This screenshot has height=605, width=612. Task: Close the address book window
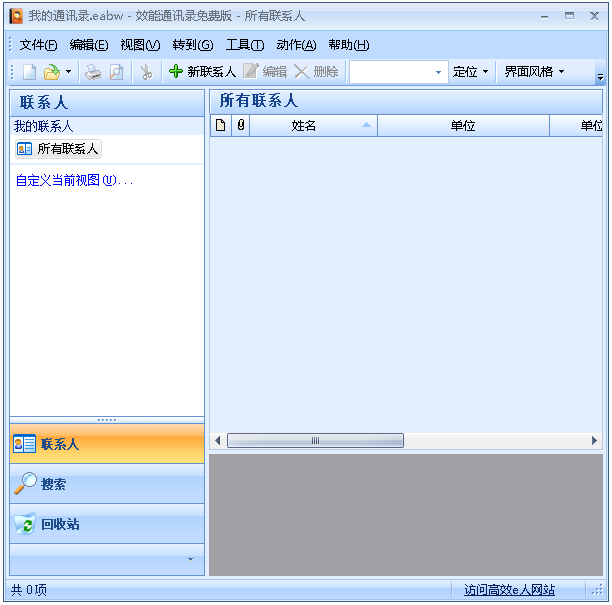coord(594,16)
